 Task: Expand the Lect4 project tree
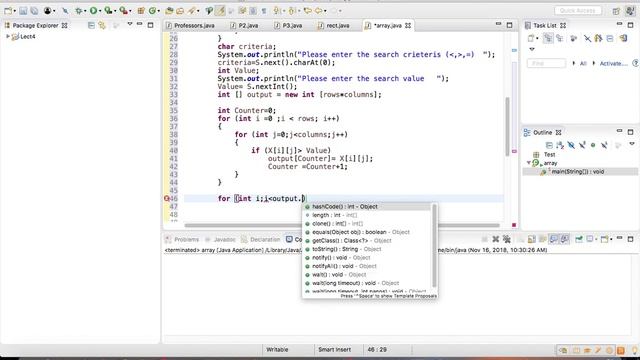pos(8,36)
